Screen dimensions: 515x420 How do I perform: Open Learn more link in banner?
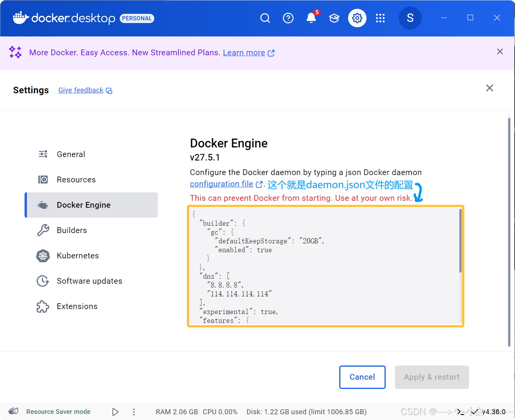point(244,53)
